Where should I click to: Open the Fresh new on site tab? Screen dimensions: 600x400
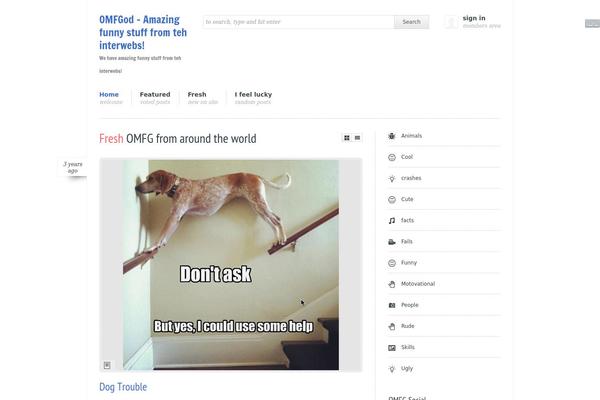pos(203,98)
